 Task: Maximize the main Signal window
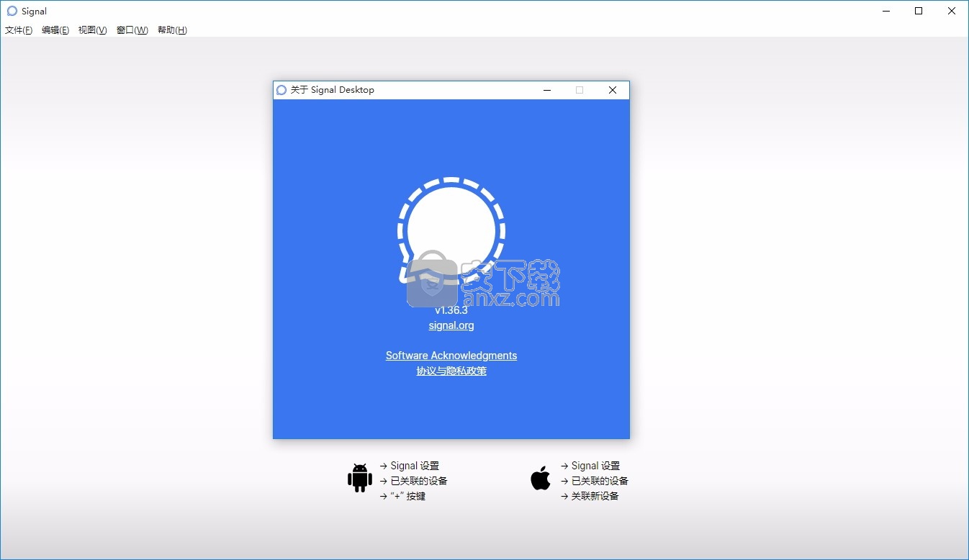919,11
